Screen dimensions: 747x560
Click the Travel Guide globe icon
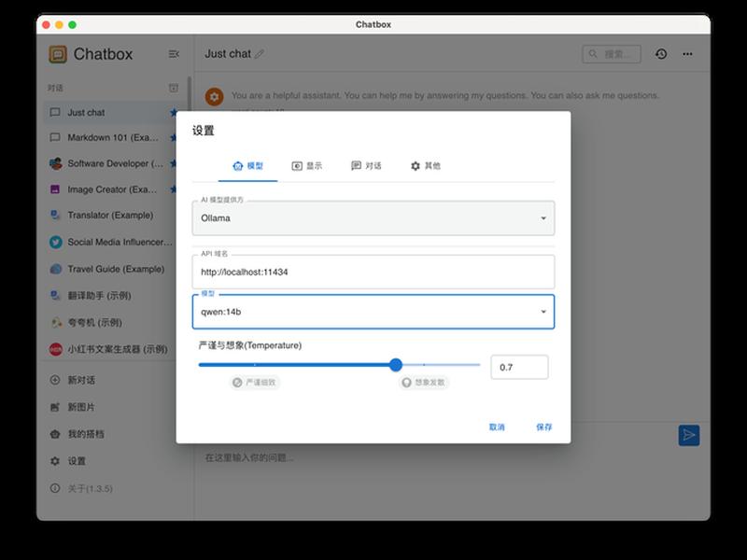coord(56,269)
